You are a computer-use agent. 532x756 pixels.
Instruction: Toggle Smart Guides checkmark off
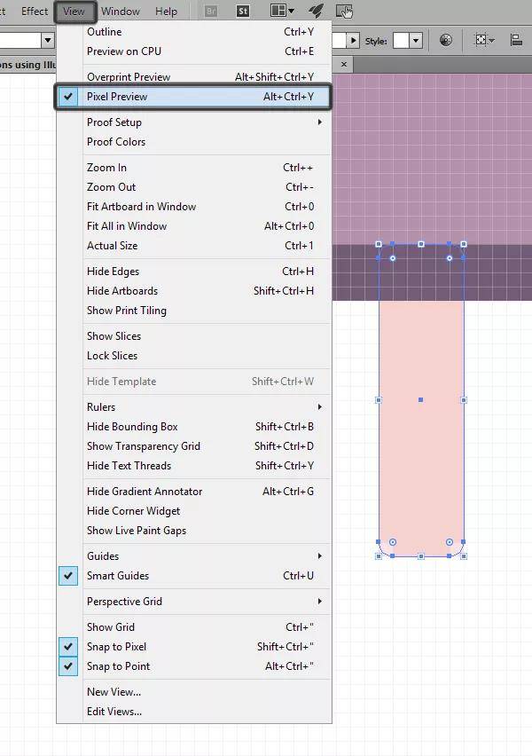(x=192, y=576)
